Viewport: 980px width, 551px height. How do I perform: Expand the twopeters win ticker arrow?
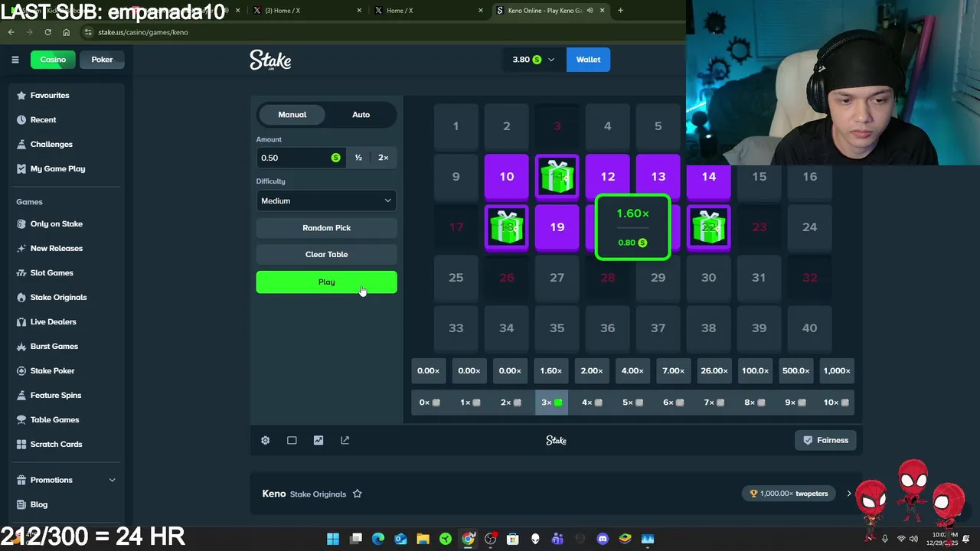(x=849, y=494)
